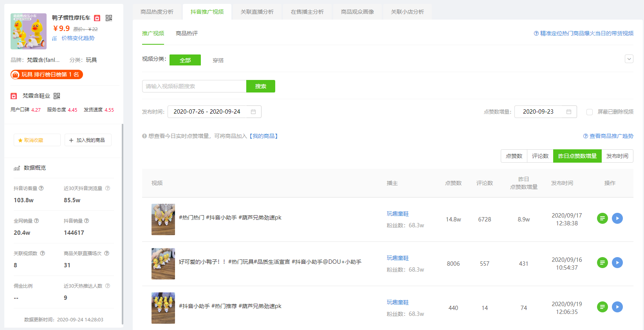Click the QR code icon beside 鸭子惯性摩托车
The height and width of the screenshot is (330, 644).
109,18
